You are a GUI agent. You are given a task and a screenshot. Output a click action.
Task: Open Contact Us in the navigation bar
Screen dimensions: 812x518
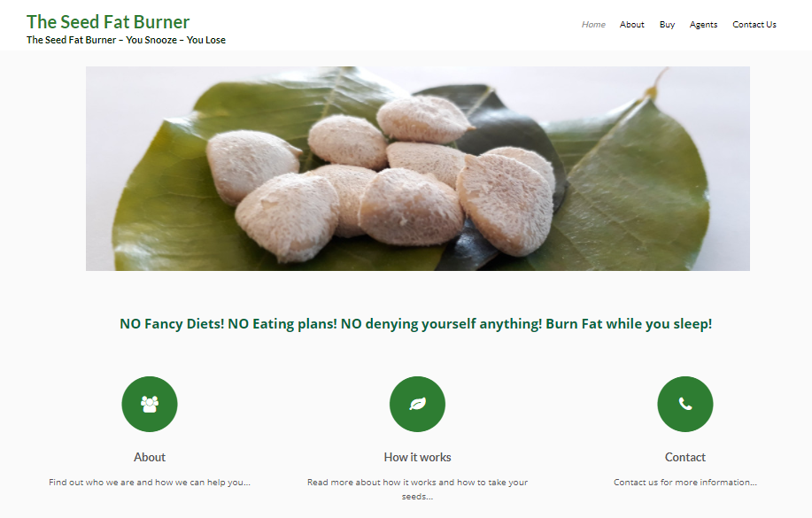[754, 24]
